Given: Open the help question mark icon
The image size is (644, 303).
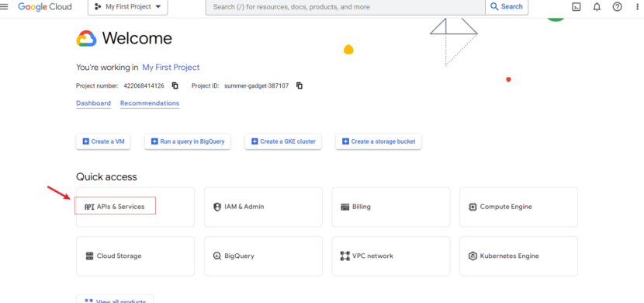Looking at the screenshot, I should (618, 6).
